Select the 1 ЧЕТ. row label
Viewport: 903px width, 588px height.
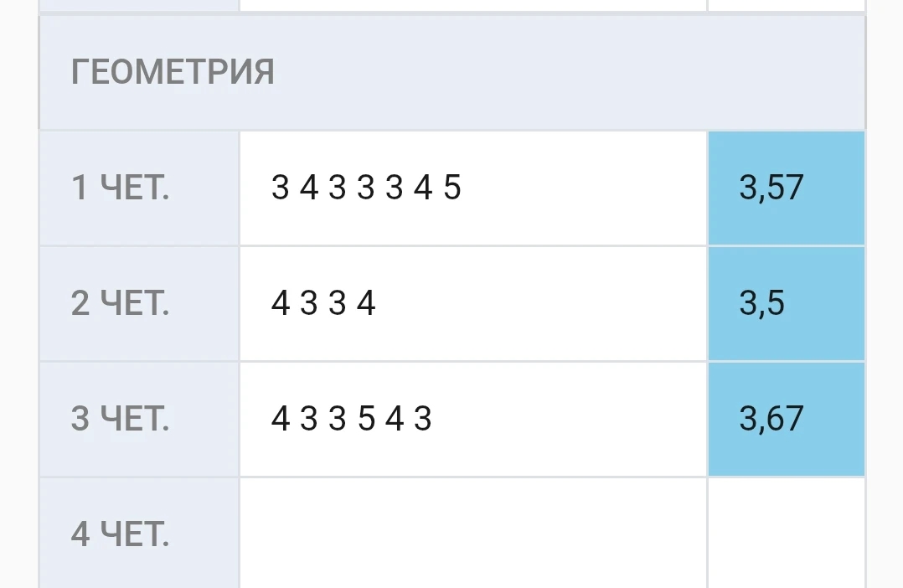pyautogui.click(x=121, y=188)
